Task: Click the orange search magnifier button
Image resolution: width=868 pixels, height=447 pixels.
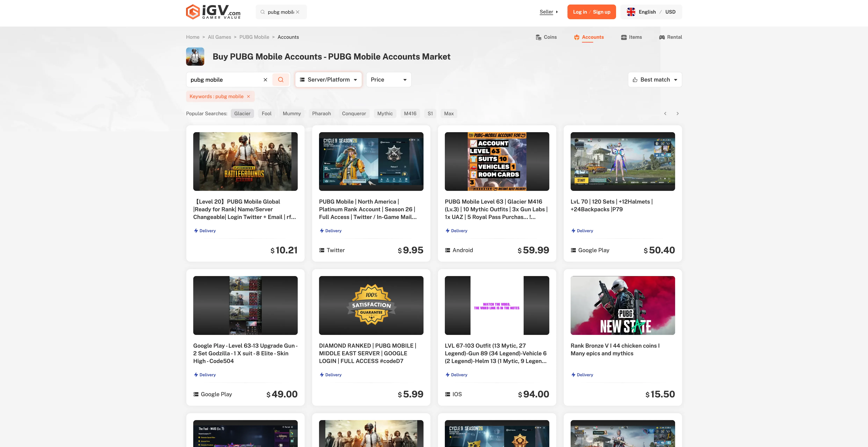Action: (280, 79)
